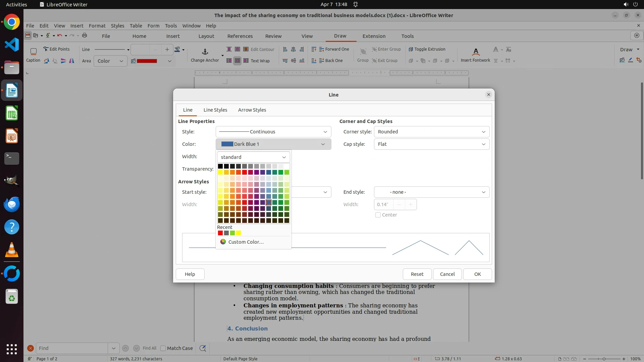Click the Text Wrap toolbar icon
Viewport: 644px width, 362px height.
click(246, 61)
